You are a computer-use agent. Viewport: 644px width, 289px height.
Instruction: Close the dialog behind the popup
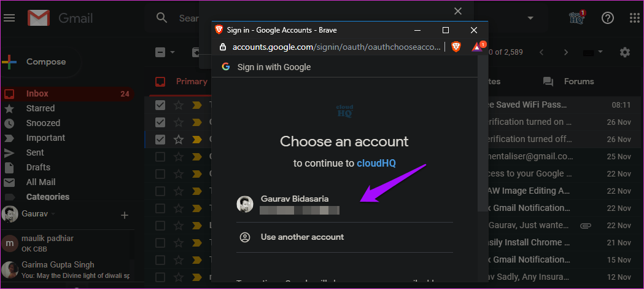[458, 11]
